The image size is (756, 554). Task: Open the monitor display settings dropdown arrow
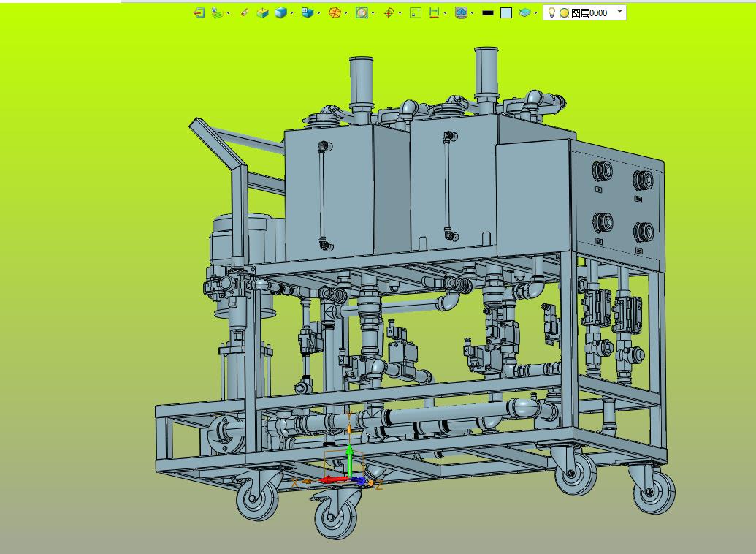472,13
